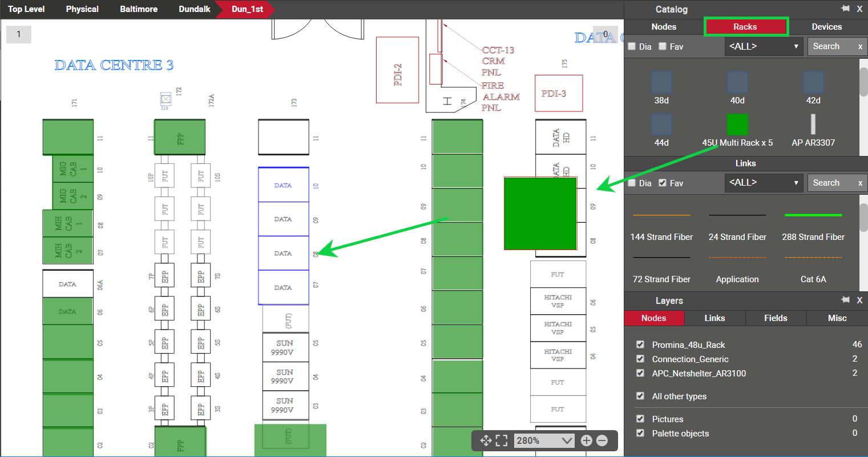
Task: Pick the 288 Strand Fiber green line
Action: (813, 215)
